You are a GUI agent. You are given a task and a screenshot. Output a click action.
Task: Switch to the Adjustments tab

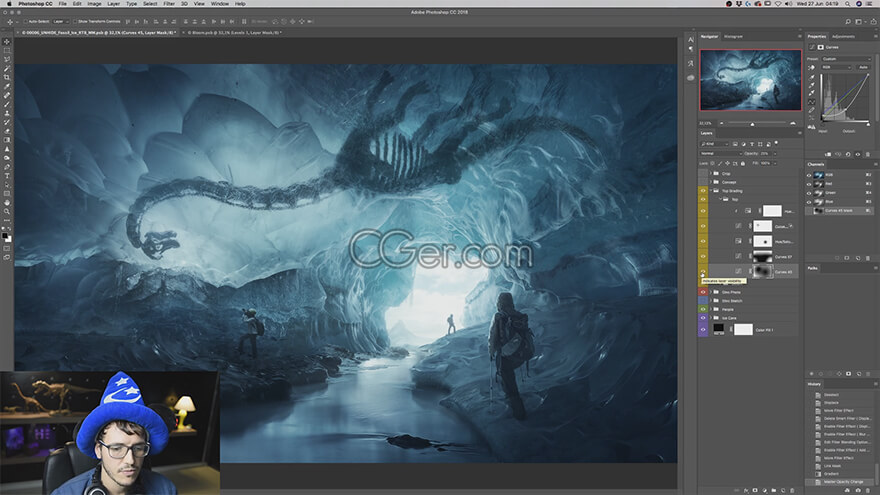pyautogui.click(x=843, y=36)
